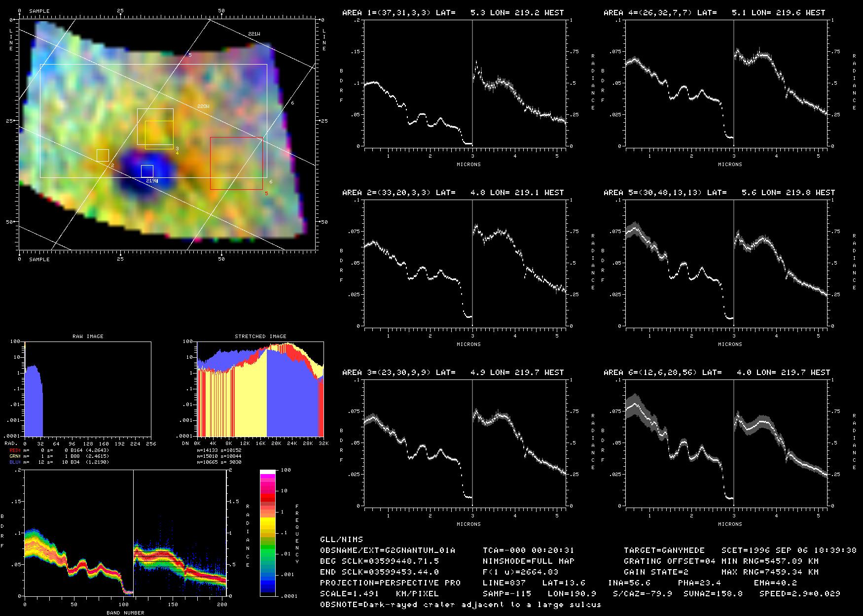The height and width of the screenshot is (616, 863).
Task: Click the INA=56.6 incidence angle value
Action: point(629,583)
